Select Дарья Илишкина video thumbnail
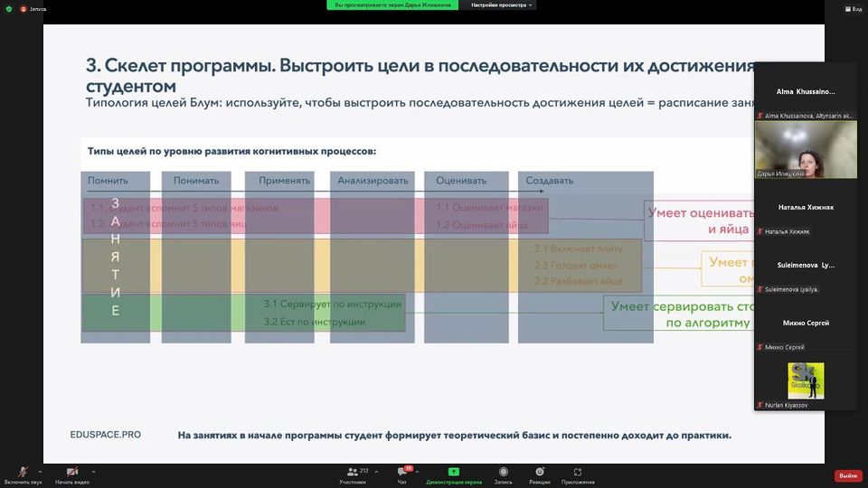 pyautogui.click(x=806, y=149)
